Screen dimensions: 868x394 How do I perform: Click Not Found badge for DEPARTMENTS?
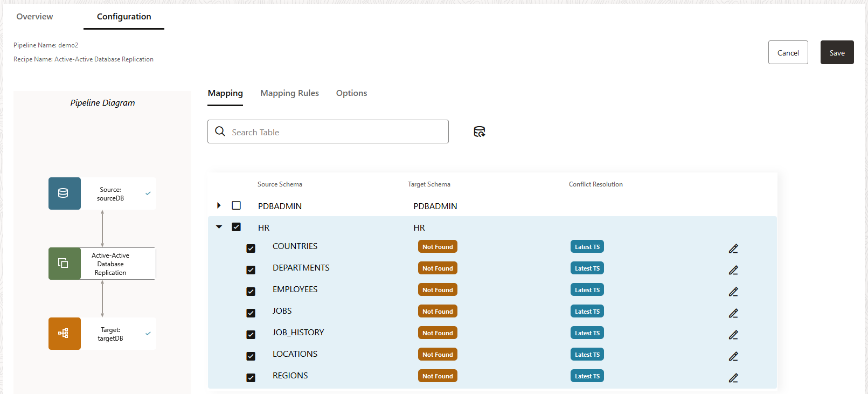[x=438, y=268]
